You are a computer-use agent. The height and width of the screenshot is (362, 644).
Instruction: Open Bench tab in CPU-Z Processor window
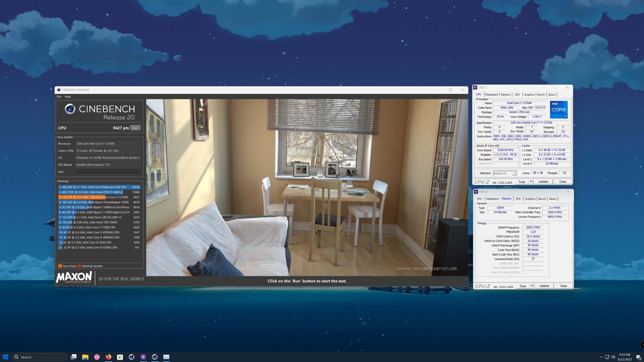[x=541, y=94]
